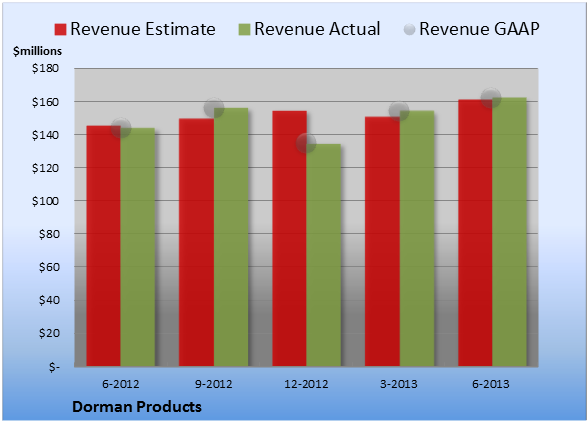
Task: Click the red Revenue Estimate legend swatch
Action: (60, 30)
